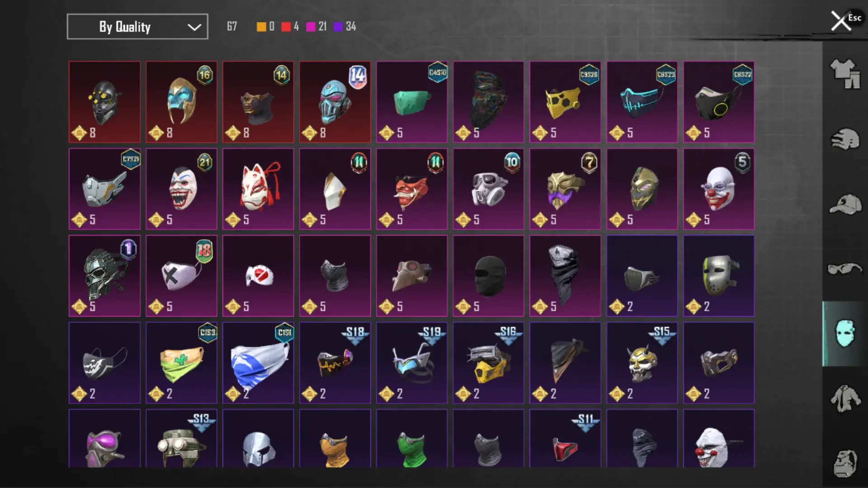The image size is (868, 488).
Task: Open the cap headwear category
Action: pyautogui.click(x=844, y=204)
